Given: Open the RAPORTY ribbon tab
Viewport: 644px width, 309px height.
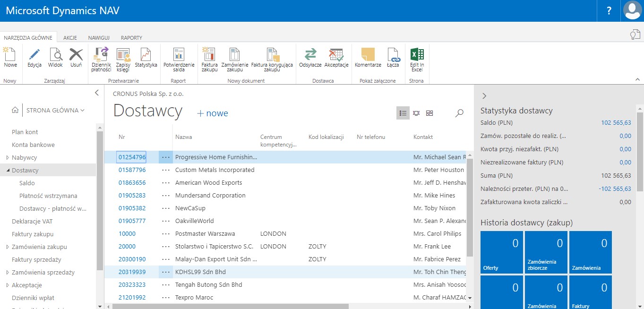Looking at the screenshot, I should point(131,37).
